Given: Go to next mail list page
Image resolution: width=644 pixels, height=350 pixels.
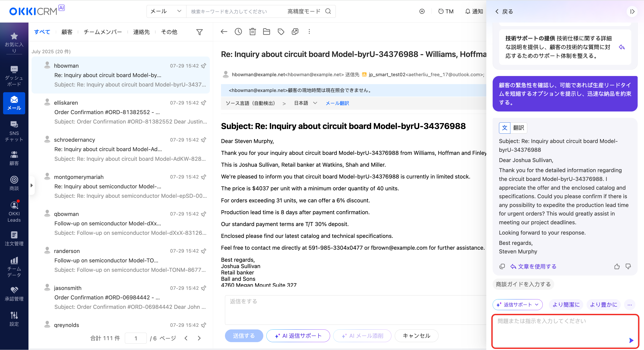Looking at the screenshot, I should pos(199,338).
